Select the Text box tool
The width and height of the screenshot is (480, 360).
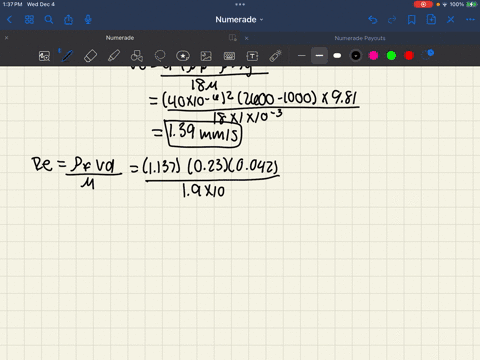(x=252, y=56)
